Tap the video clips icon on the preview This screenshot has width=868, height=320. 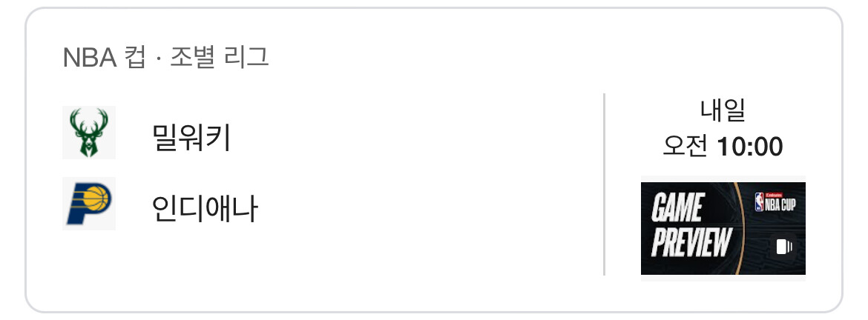click(784, 247)
